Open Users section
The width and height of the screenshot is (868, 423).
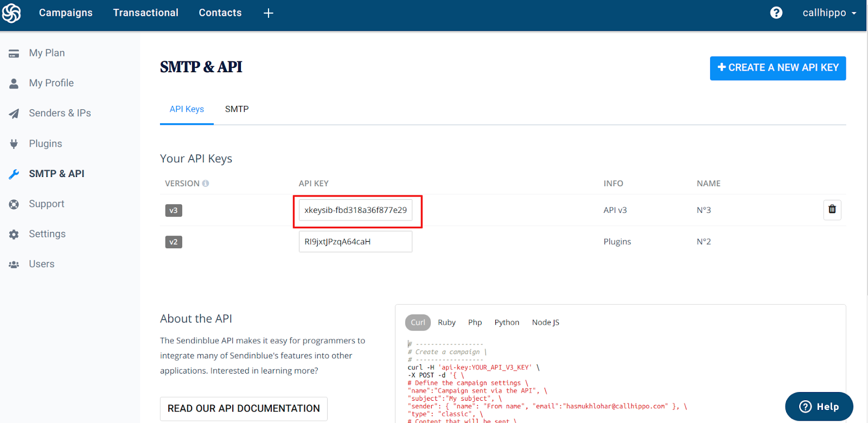click(42, 264)
